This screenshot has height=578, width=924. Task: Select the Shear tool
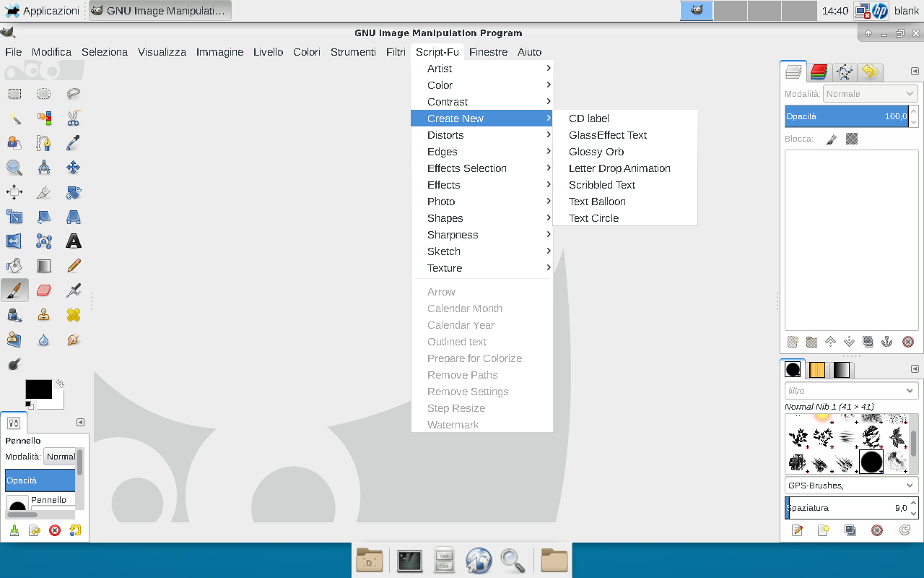[x=44, y=217]
